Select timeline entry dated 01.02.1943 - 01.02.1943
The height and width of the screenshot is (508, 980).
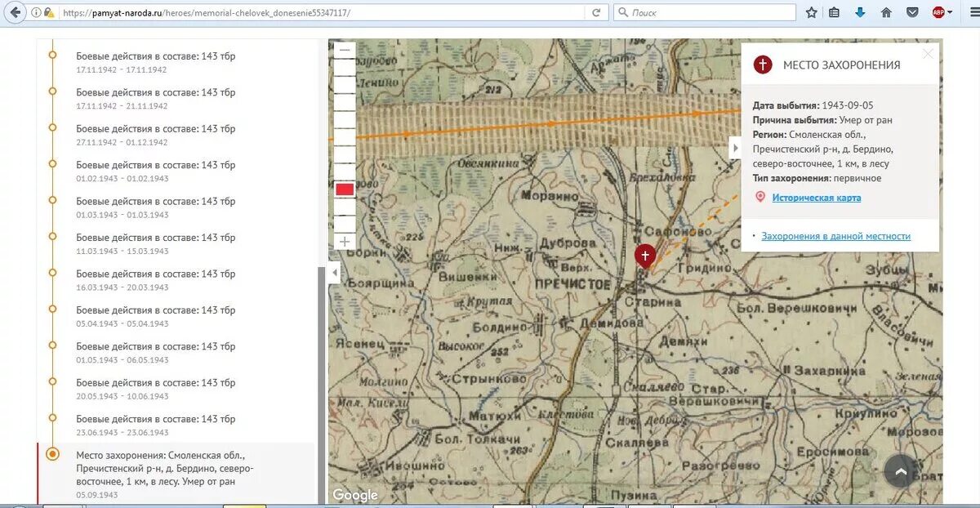point(156,171)
